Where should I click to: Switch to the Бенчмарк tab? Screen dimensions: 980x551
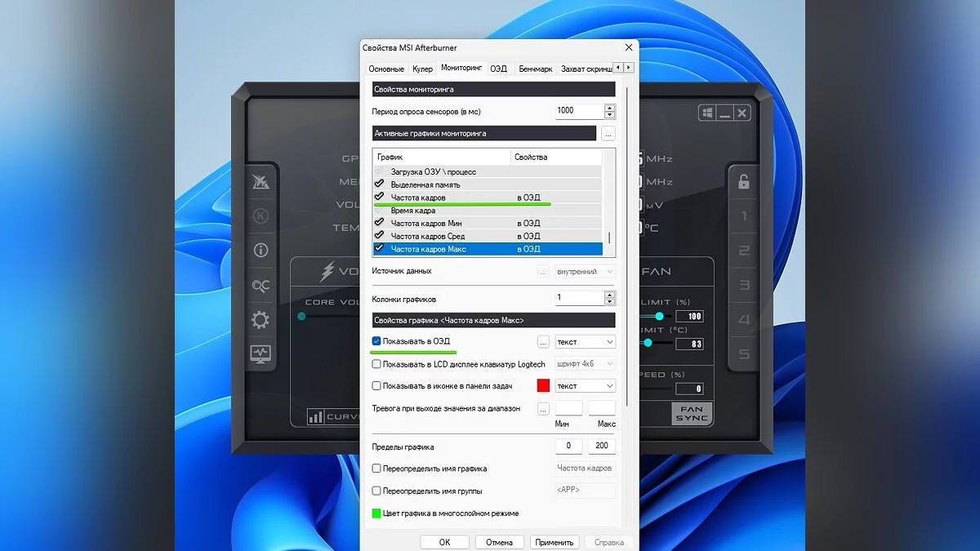[x=536, y=69]
